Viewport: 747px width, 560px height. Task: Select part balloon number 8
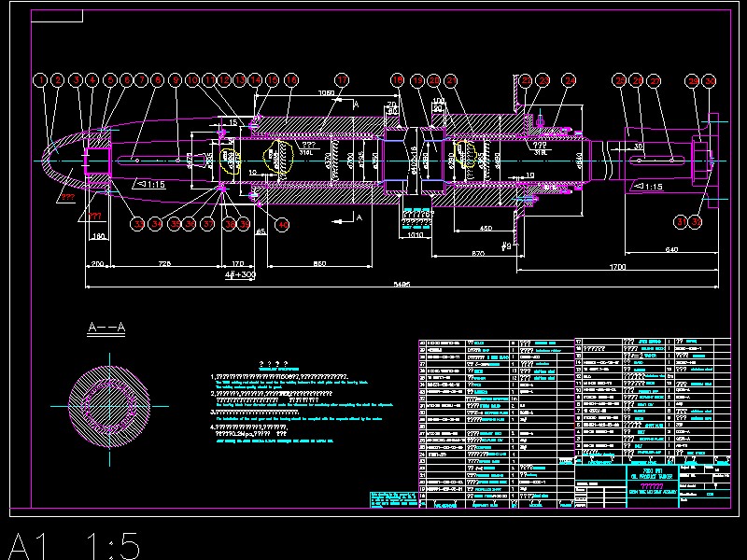pyautogui.click(x=158, y=80)
